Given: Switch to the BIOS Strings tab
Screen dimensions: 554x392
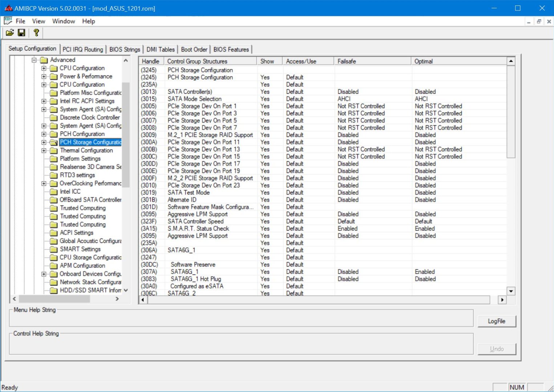Looking at the screenshot, I should click(x=125, y=49).
